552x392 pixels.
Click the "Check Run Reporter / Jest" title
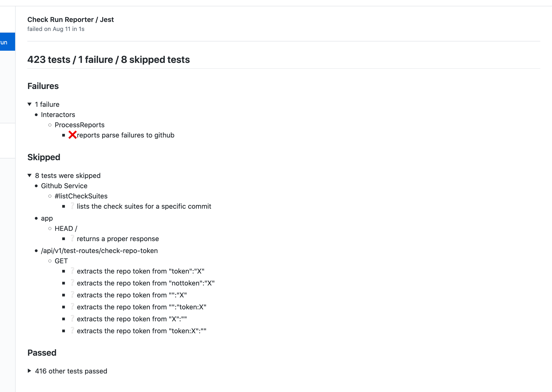click(x=71, y=20)
